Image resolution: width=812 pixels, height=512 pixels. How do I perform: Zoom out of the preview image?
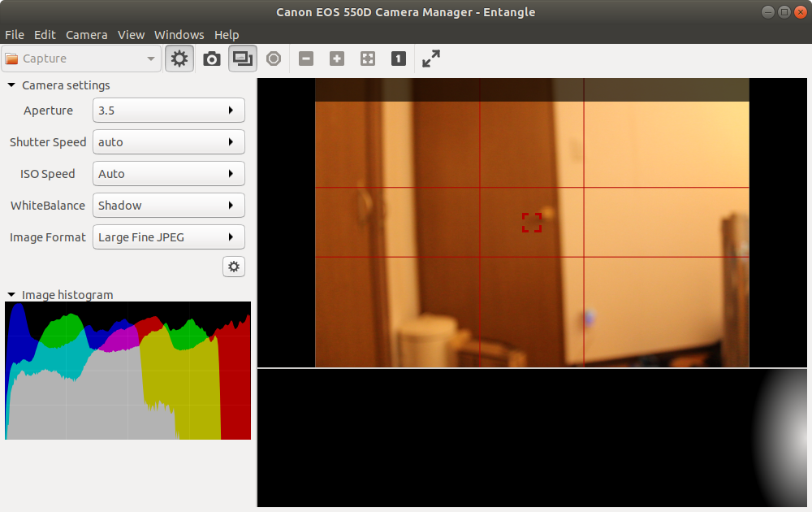tap(305, 59)
